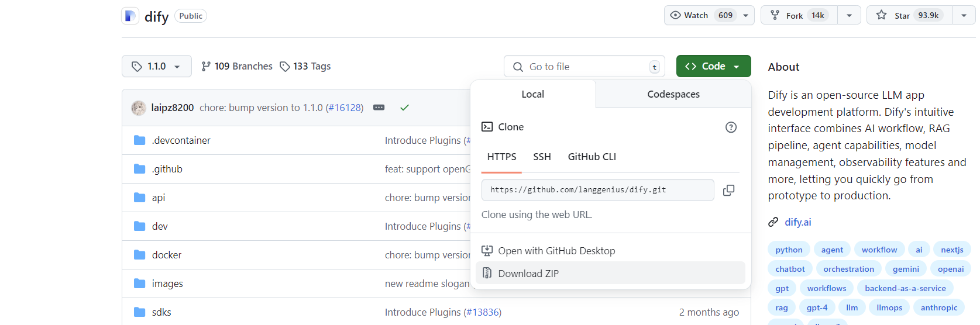Click the orchestration topic tag
This screenshot has height=325, width=980.
coord(848,269)
